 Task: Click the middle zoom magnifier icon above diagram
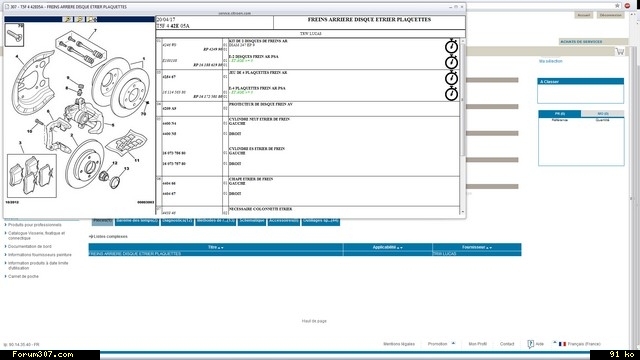(80, 19)
